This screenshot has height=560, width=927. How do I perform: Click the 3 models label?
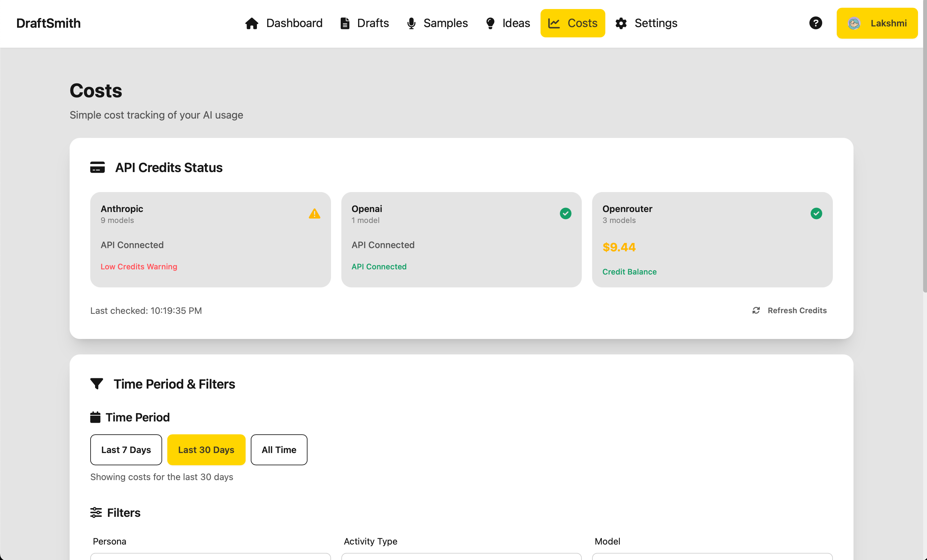coord(619,220)
